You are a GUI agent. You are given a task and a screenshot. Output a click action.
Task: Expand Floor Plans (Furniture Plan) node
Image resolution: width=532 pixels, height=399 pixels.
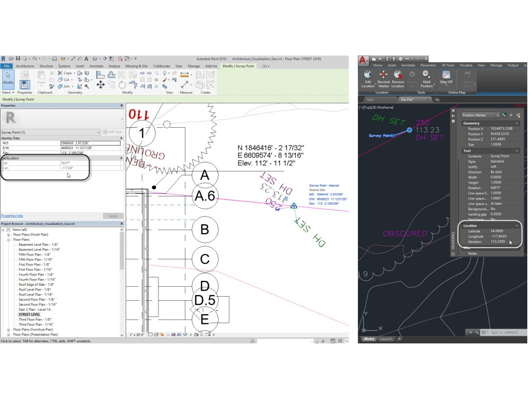[x=8, y=330]
